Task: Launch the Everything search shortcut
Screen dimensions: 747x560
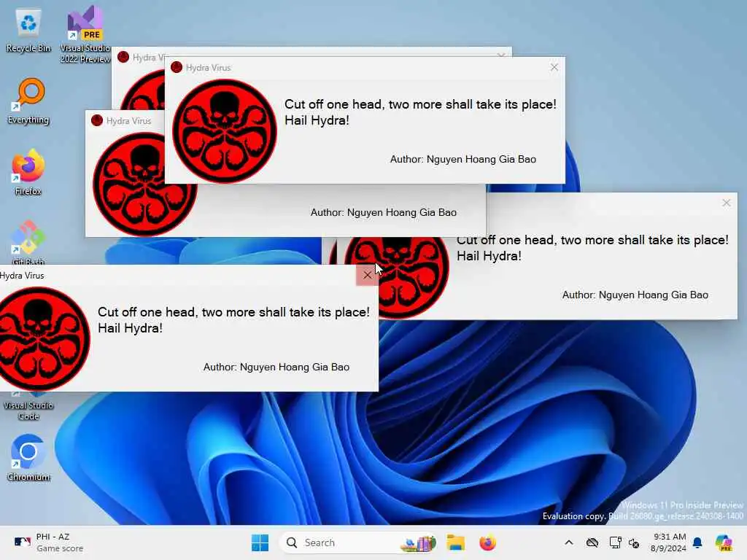Action: (x=28, y=101)
